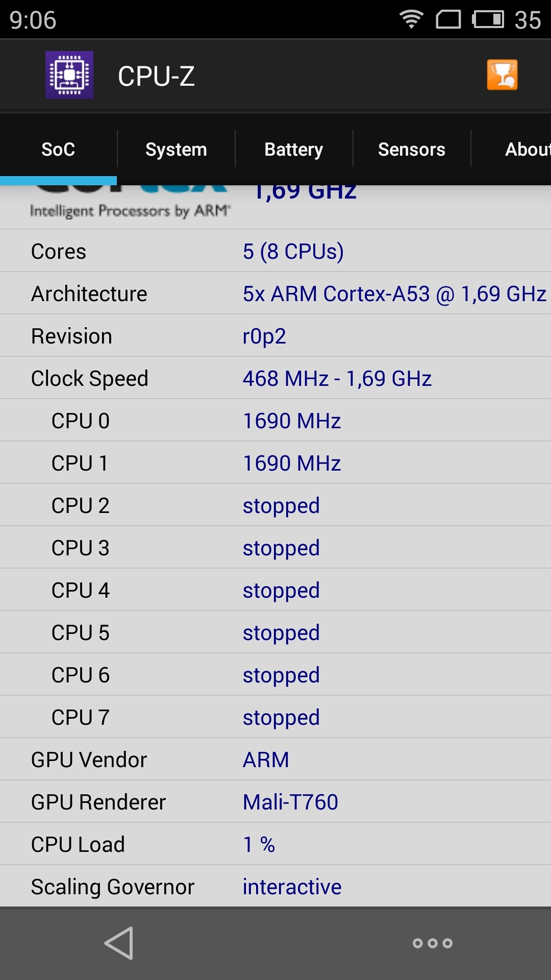Tap the CPU Load percentage row
Image resolution: width=551 pixels, height=980 pixels.
(275, 844)
